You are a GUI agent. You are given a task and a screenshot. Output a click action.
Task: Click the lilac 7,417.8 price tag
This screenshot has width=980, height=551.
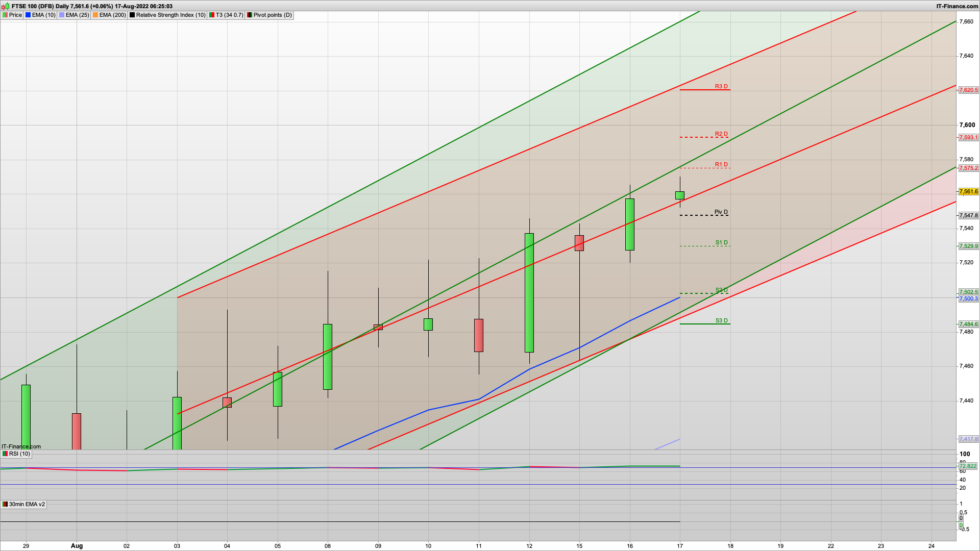pos(968,439)
